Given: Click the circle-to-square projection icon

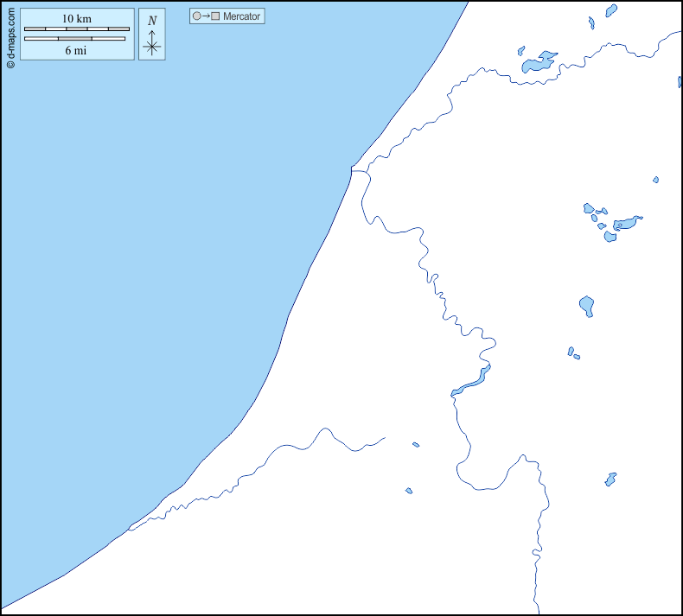Looking at the screenshot, I should 205,16.
